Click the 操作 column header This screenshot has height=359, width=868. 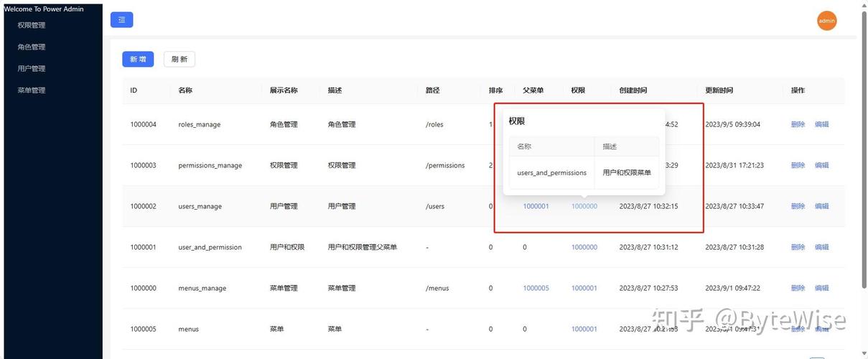798,90
